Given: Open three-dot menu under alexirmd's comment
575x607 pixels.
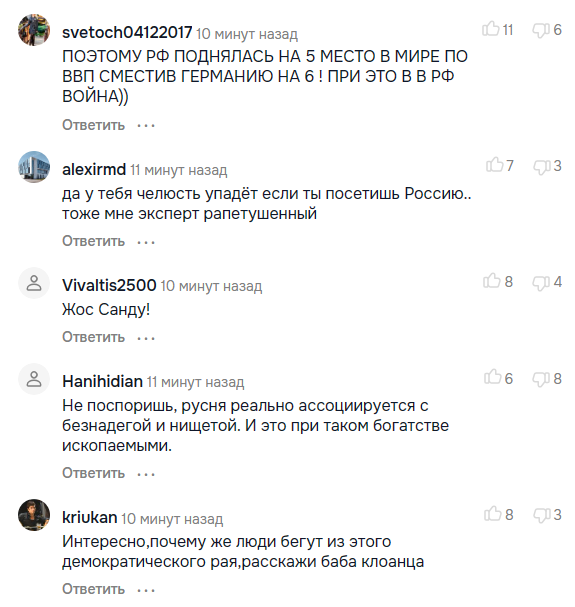Looking at the screenshot, I should click(146, 242).
